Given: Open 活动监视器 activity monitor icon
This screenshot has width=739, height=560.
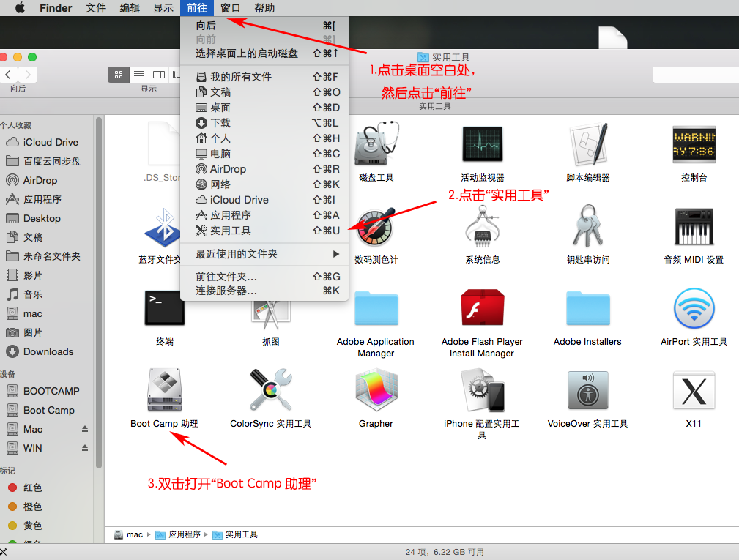Looking at the screenshot, I should click(x=482, y=143).
